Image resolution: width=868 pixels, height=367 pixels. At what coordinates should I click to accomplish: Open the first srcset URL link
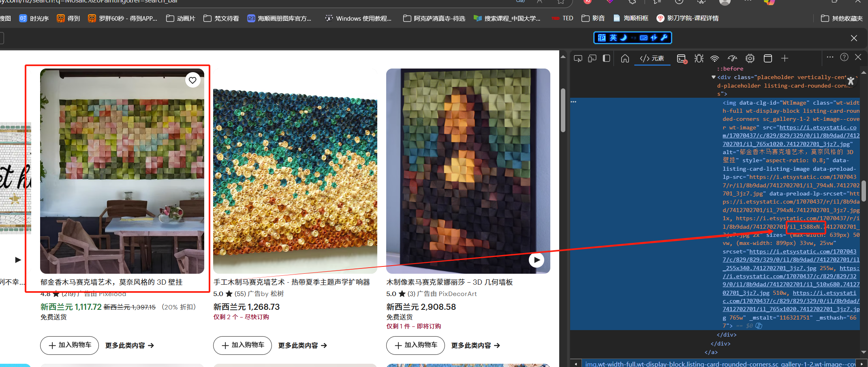(791, 260)
